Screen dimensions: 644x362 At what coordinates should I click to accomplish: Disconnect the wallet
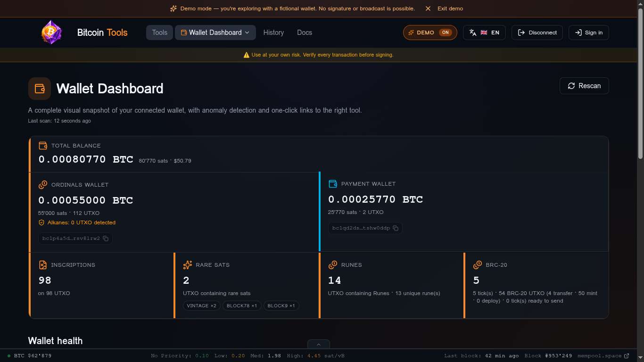click(537, 33)
